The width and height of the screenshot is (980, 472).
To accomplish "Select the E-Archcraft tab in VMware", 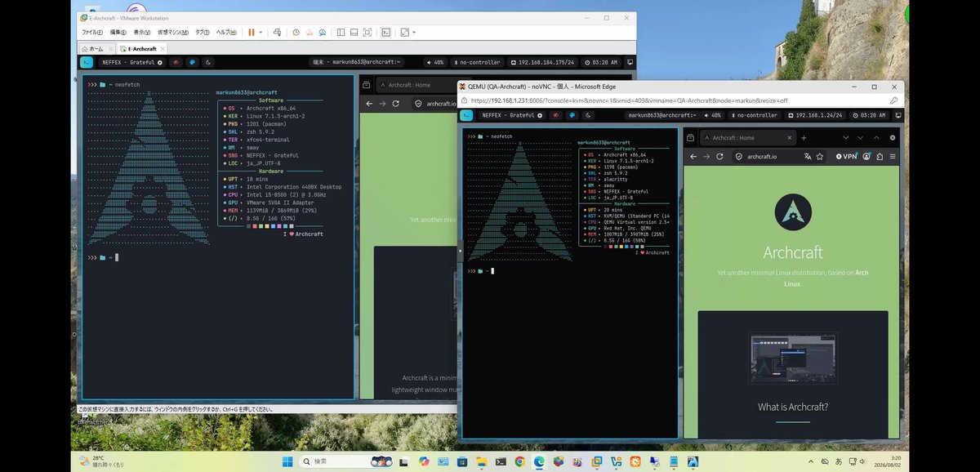I will [140, 49].
